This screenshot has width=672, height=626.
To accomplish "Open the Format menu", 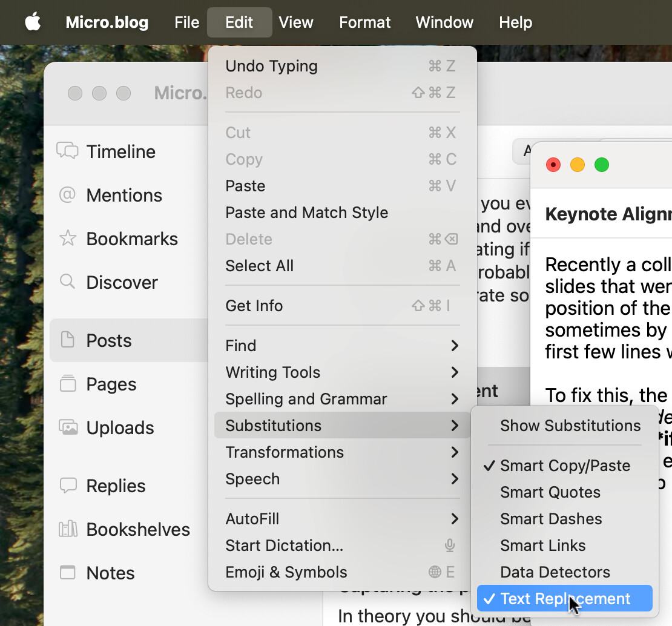I will (x=364, y=22).
